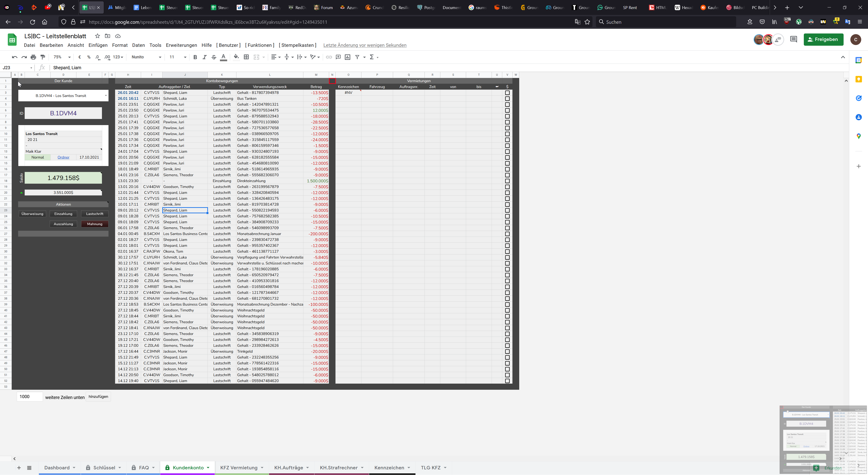Tick checkbox in row 23 Gehalt - 550822194593
The image size is (868, 475).
pyautogui.click(x=507, y=210)
